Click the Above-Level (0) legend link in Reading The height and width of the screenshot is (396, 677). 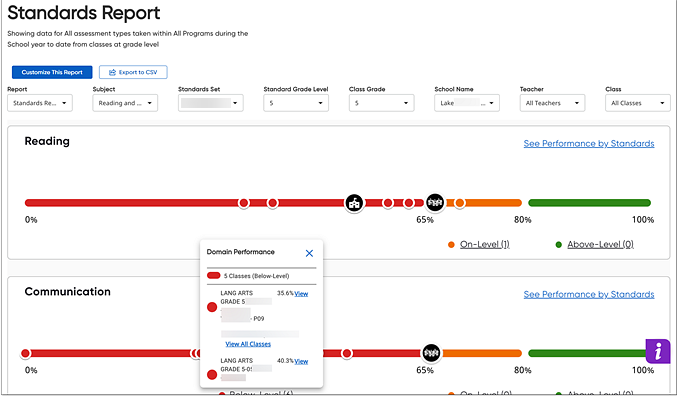click(600, 245)
